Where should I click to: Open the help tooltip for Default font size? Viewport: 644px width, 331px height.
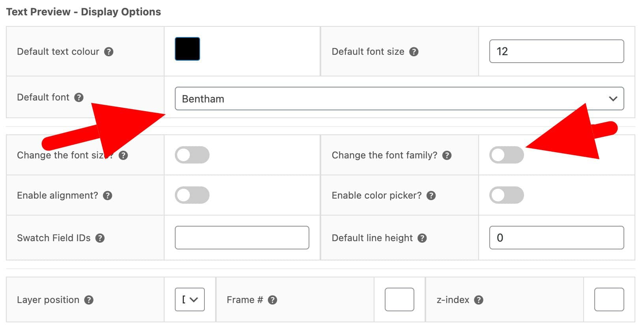tap(414, 51)
